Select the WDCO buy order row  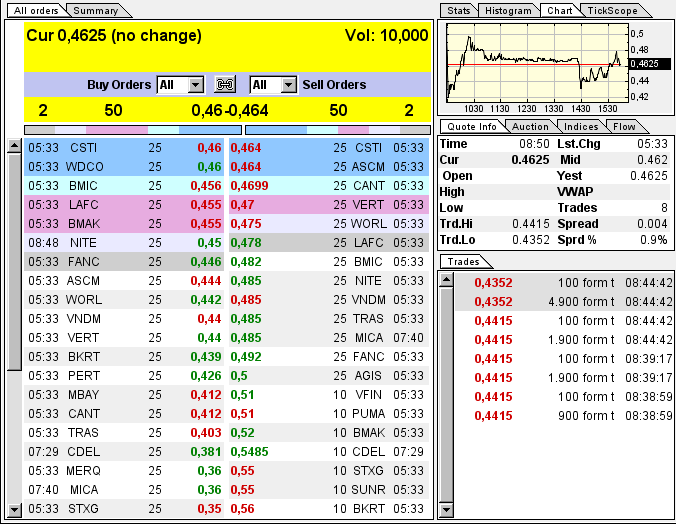click(124, 167)
